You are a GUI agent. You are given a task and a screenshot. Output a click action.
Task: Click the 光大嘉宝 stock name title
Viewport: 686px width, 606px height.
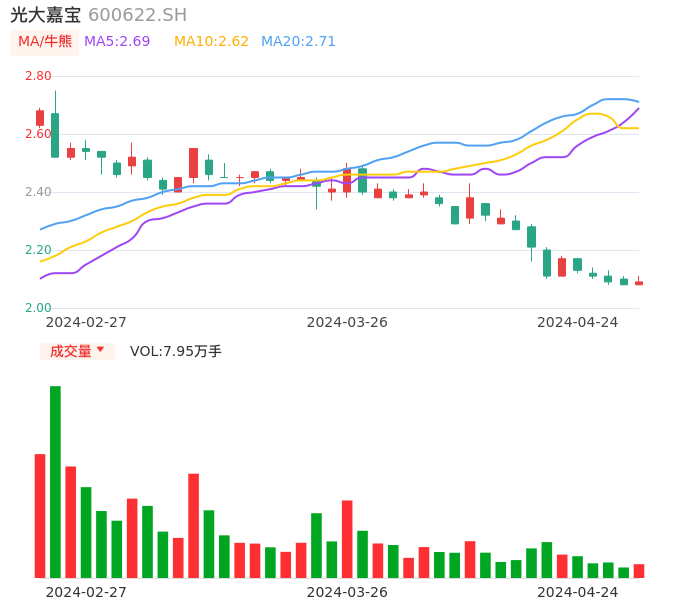coord(46,15)
